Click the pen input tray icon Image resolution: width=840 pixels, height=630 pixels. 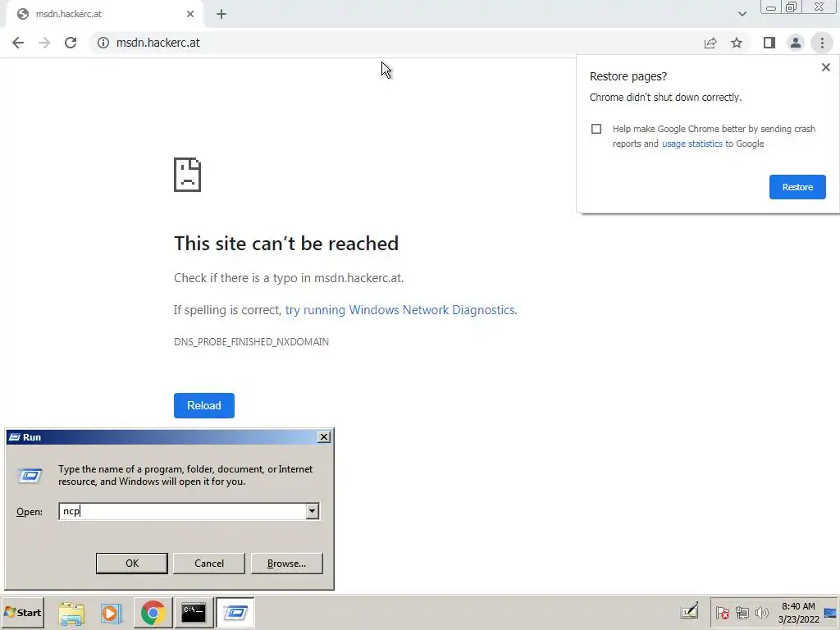click(x=689, y=610)
